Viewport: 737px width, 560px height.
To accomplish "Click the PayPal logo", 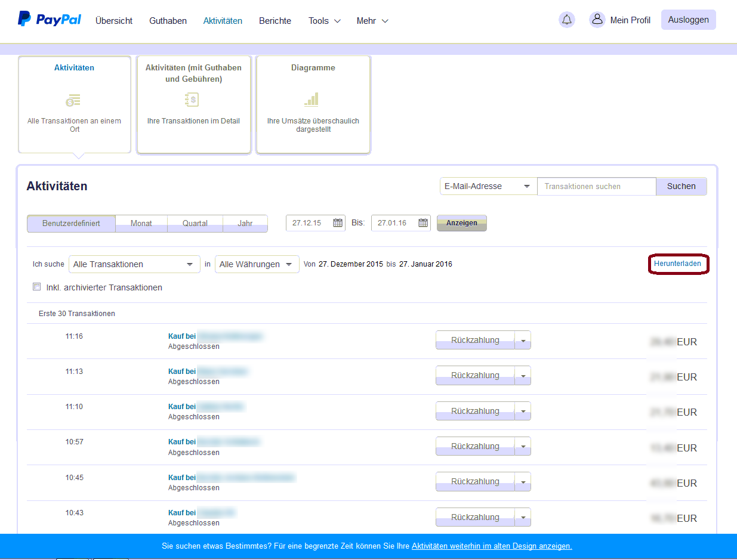I will (x=50, y=20).
